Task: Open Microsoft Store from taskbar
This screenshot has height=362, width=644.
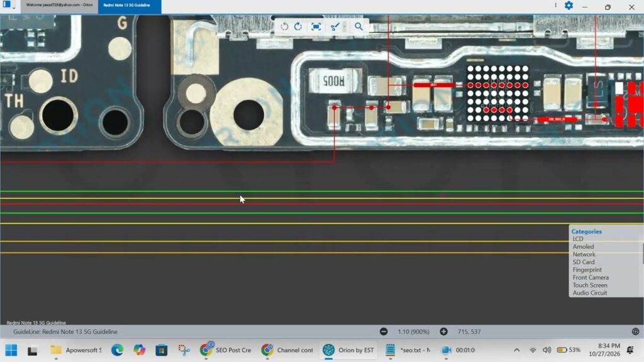Action: point(162,350)
